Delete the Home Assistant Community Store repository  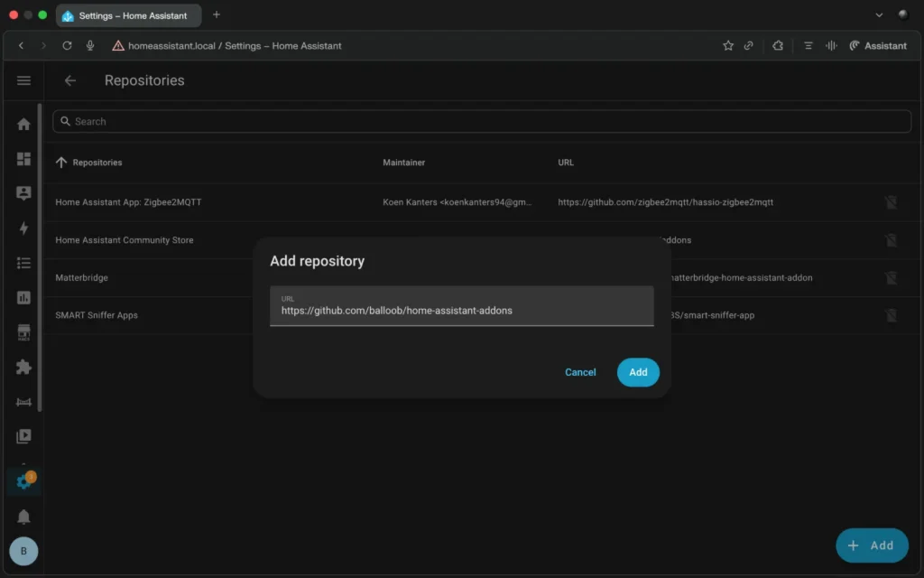click(x=891, y=240)
